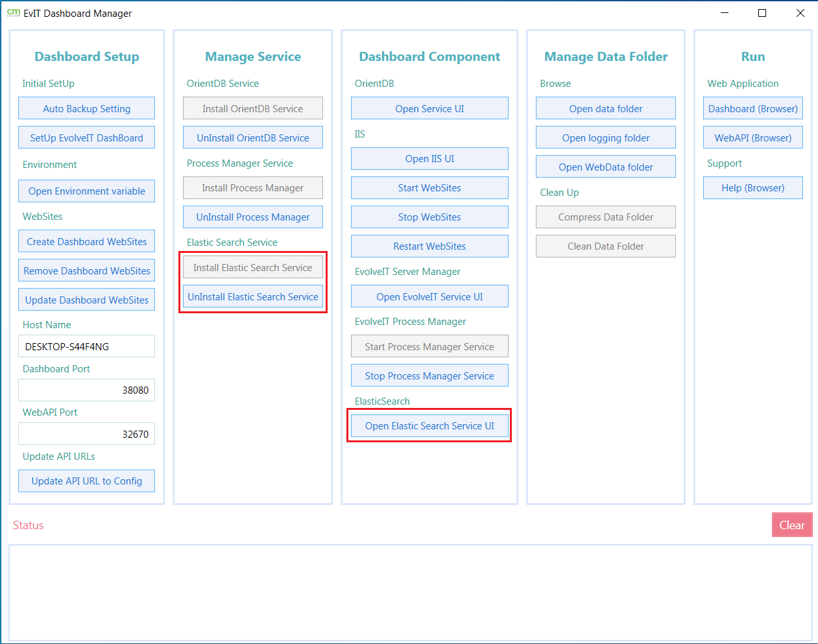Image resolution: width=818 pixels, height=644 pixels.
Task: Click Install OrientDB Service
Action: [x=252, y=108]
